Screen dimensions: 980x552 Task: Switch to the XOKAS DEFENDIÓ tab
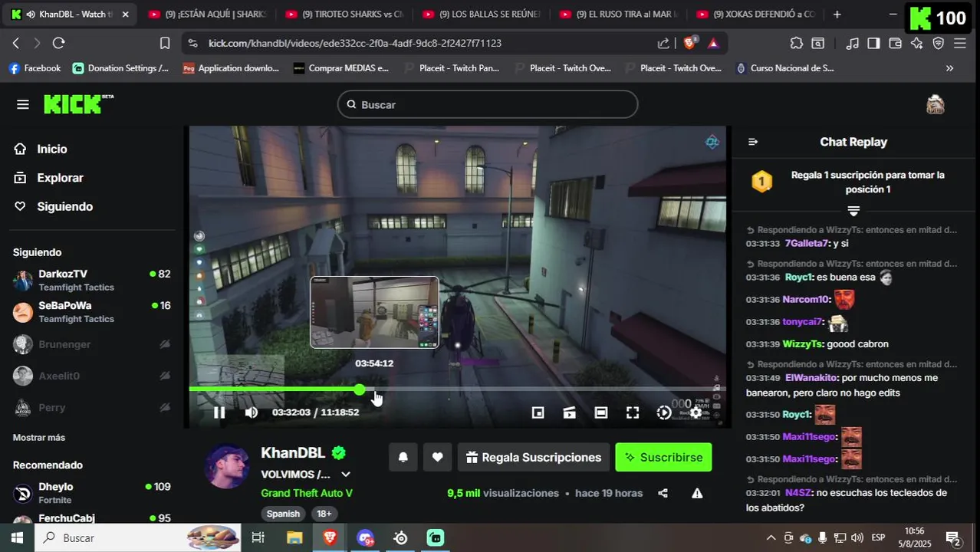point(755,15)
